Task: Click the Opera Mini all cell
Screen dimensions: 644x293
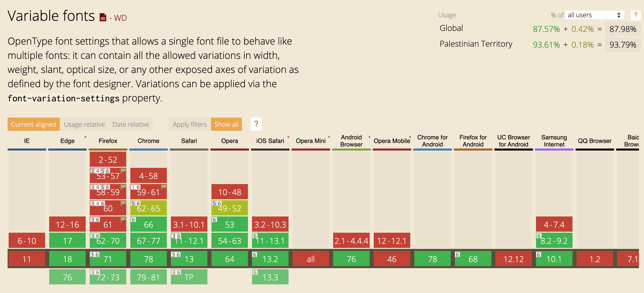Action: [311, 259]
